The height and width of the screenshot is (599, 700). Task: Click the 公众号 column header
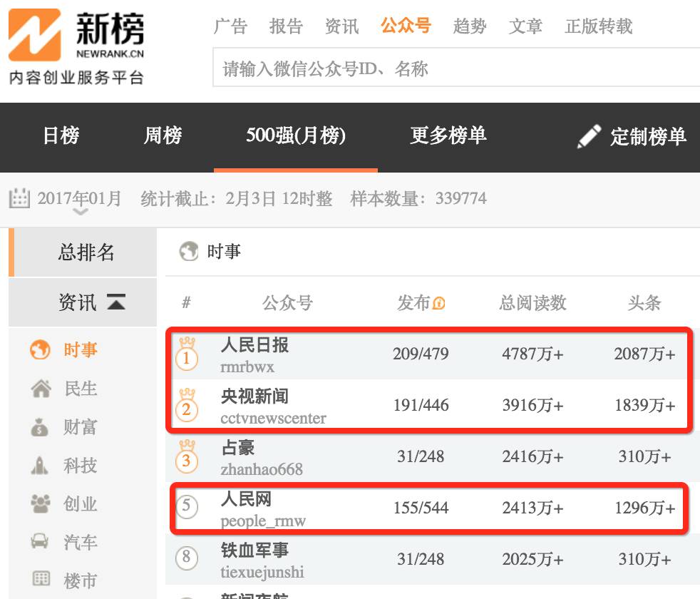click(287, 303)
